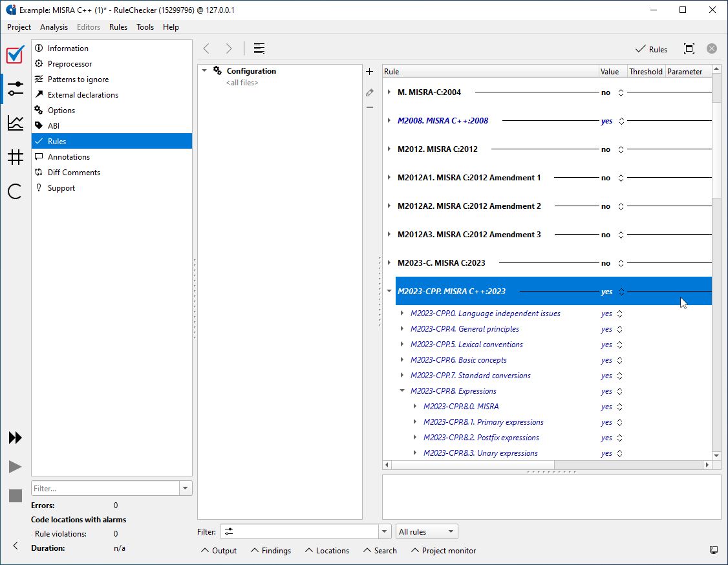
Task: Expand the M2012. MISRA C:2012 group
Action: click(389, 149)
